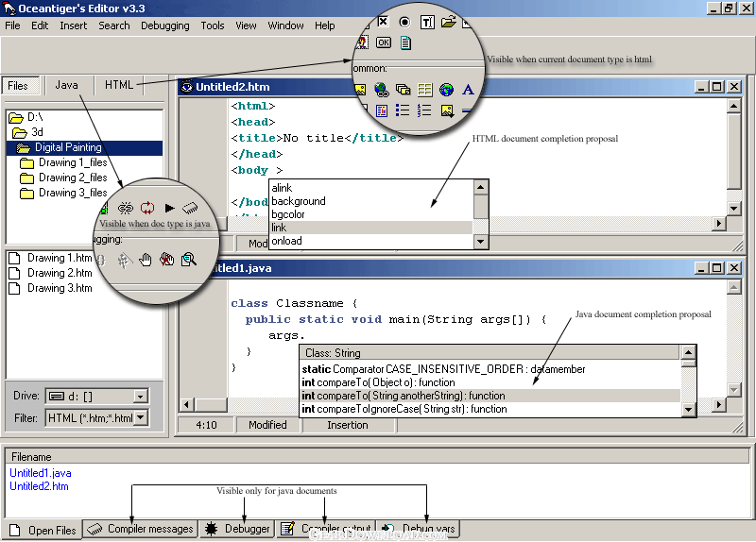Open the Window menu
The height and width of the screenshot is (542, 756).
coord(286,25)
